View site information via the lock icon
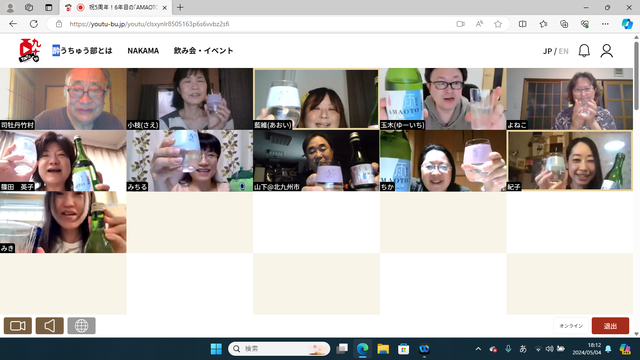 [59, 24]
